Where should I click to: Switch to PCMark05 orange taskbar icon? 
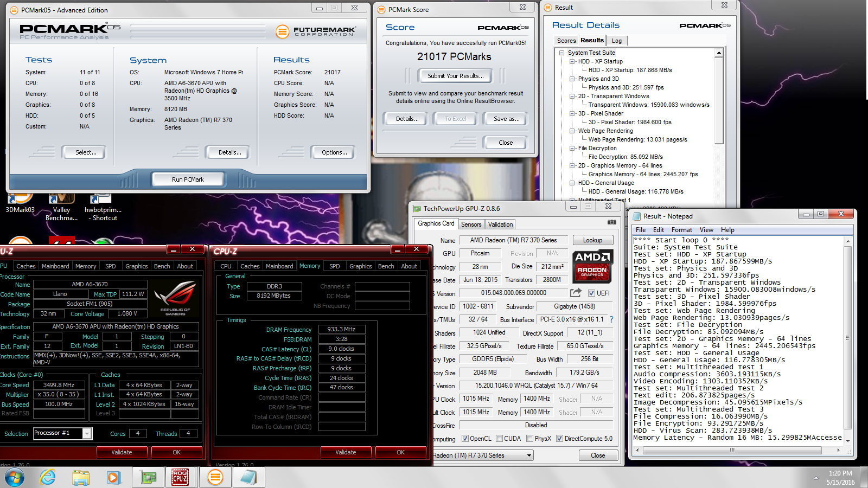(x=215, y=478)
